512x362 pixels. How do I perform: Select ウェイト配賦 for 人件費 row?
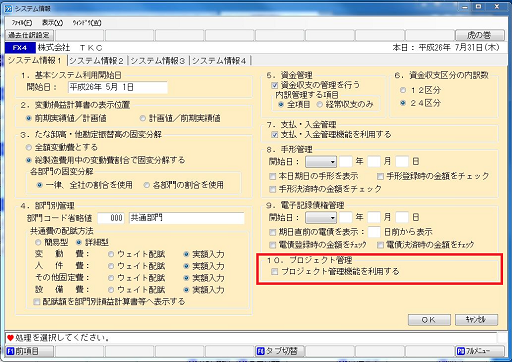[x=111, y=266]
